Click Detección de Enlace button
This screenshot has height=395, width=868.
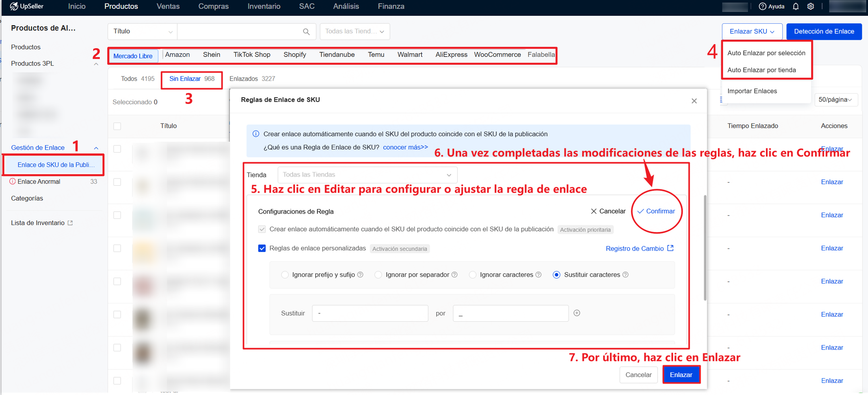click(x=823, y=32)
